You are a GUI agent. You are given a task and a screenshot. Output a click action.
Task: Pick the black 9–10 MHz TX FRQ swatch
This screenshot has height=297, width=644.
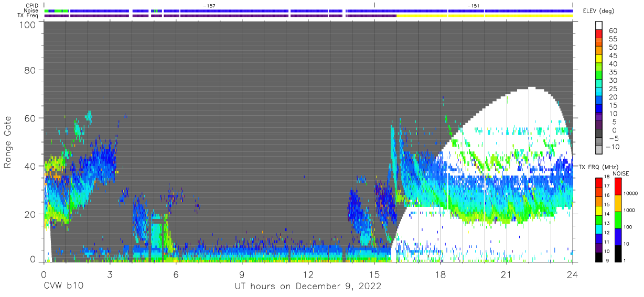599,257
